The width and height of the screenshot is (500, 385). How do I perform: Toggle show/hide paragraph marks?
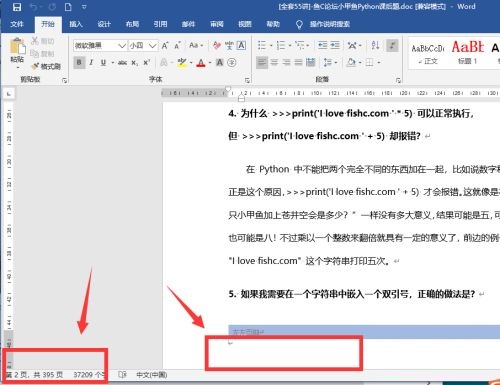click(x=392, y=46)
